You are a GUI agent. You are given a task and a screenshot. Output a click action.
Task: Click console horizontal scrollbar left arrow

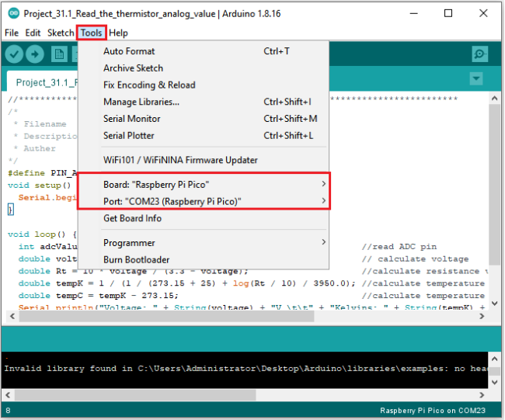point(8,395)
